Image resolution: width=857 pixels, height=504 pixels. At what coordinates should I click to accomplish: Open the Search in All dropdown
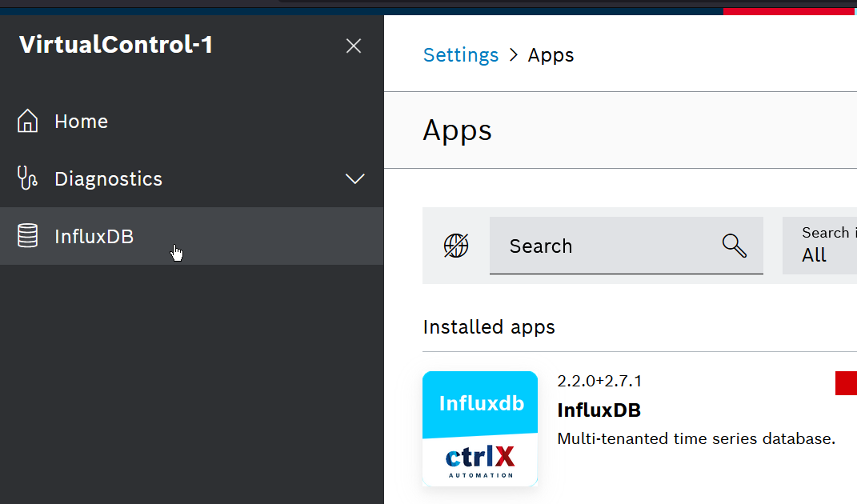[820, 246]
